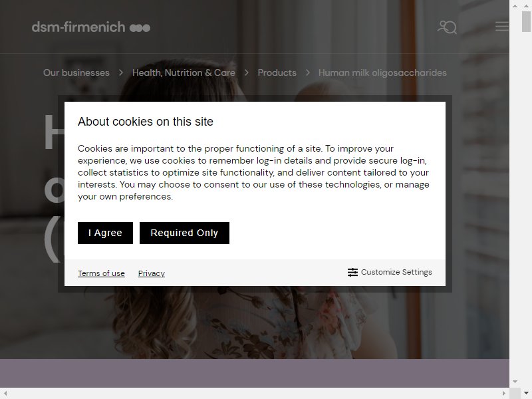This screenshot has height=399, width=532.
Task: Open the hamburger menu icon
Action: pyautogui.click(x=502, y=27)
